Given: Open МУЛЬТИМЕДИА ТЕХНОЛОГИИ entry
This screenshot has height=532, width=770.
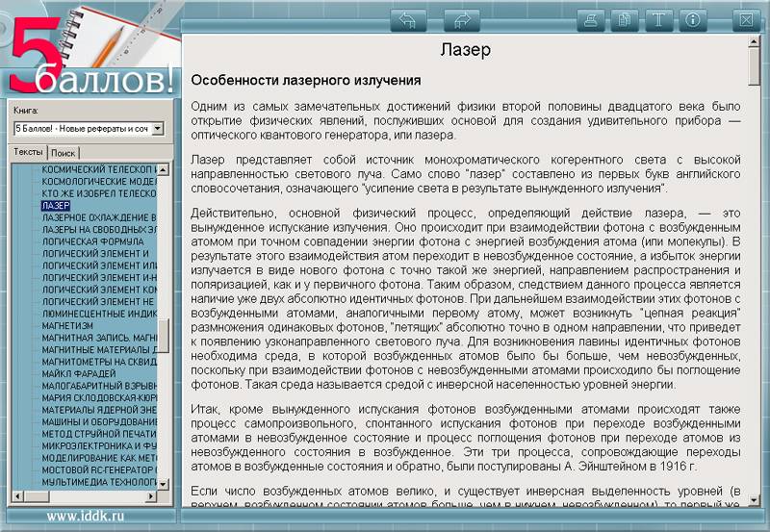Looking at the screenshot, I should tap(99, 482).
